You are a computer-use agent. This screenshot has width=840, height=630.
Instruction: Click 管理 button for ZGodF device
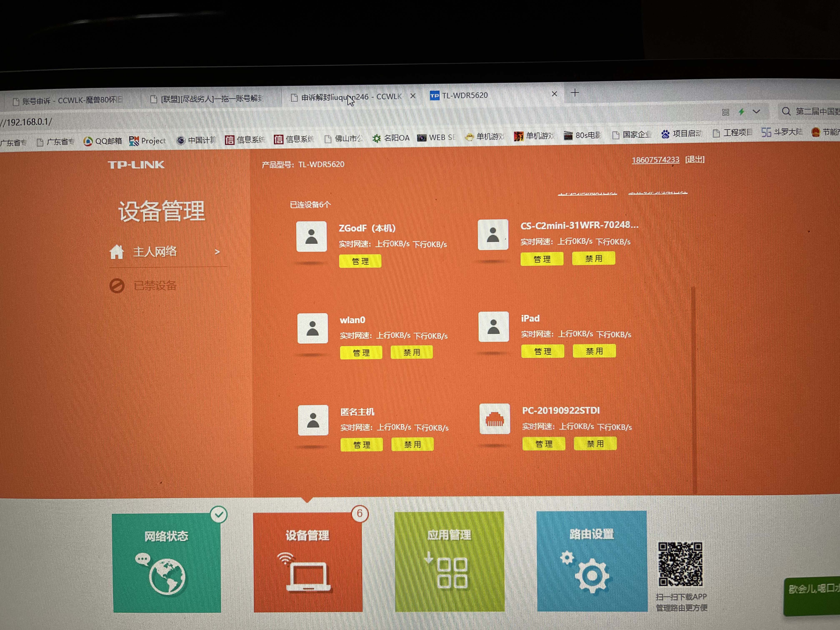point(360,261)
